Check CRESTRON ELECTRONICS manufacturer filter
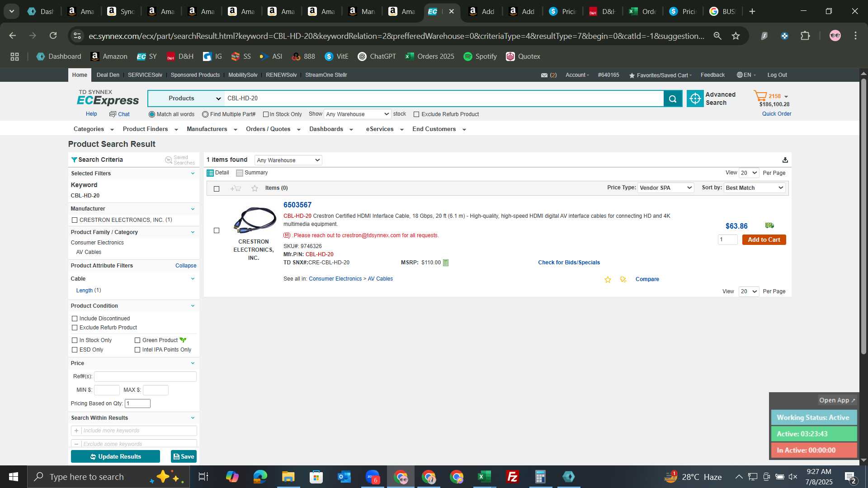 point(75,220)
